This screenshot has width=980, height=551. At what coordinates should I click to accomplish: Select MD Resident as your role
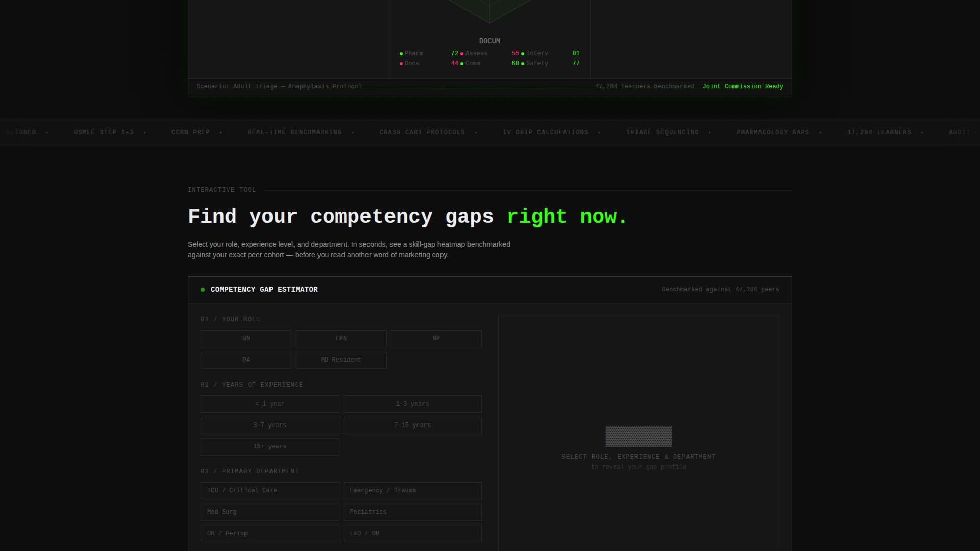coord(341,360)
